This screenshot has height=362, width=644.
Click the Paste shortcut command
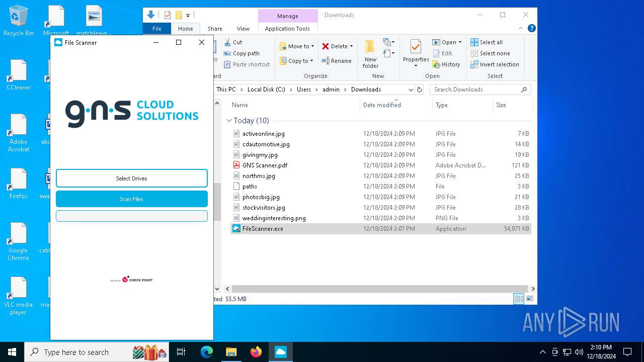point(247,64)
